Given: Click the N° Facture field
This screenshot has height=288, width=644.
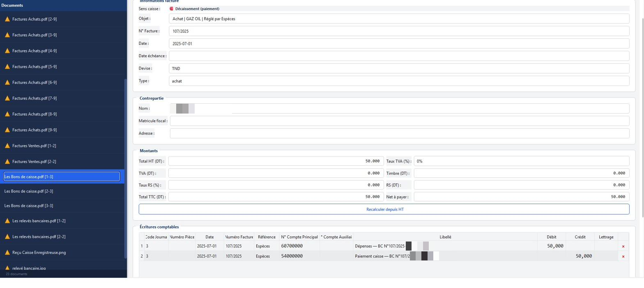Looking at the screenshot, I should pyautogui.click(x=399, y=31).
